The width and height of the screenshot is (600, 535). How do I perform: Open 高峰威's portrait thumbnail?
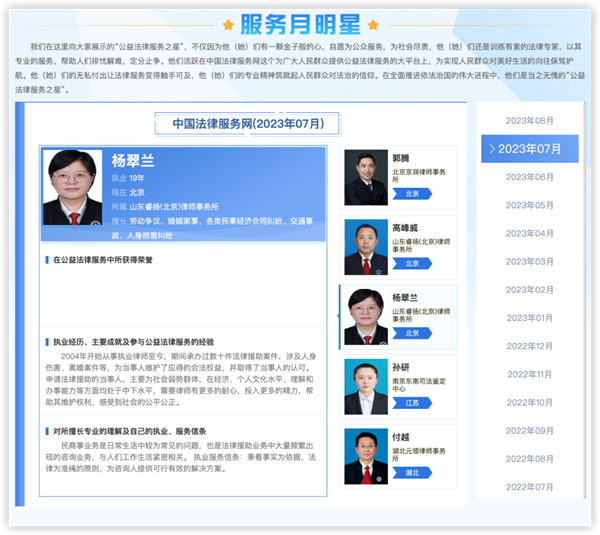pos(366,247)
